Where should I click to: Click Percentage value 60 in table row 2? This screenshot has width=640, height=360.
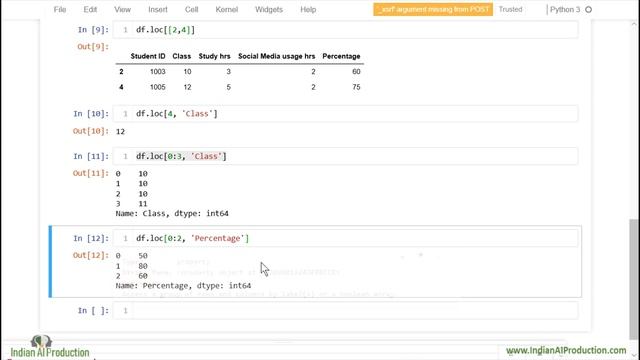(x=356, y=71)
